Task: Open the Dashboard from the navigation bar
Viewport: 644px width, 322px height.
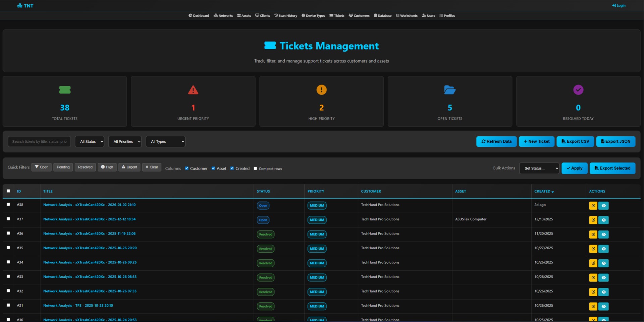Action: click(199, 15)
